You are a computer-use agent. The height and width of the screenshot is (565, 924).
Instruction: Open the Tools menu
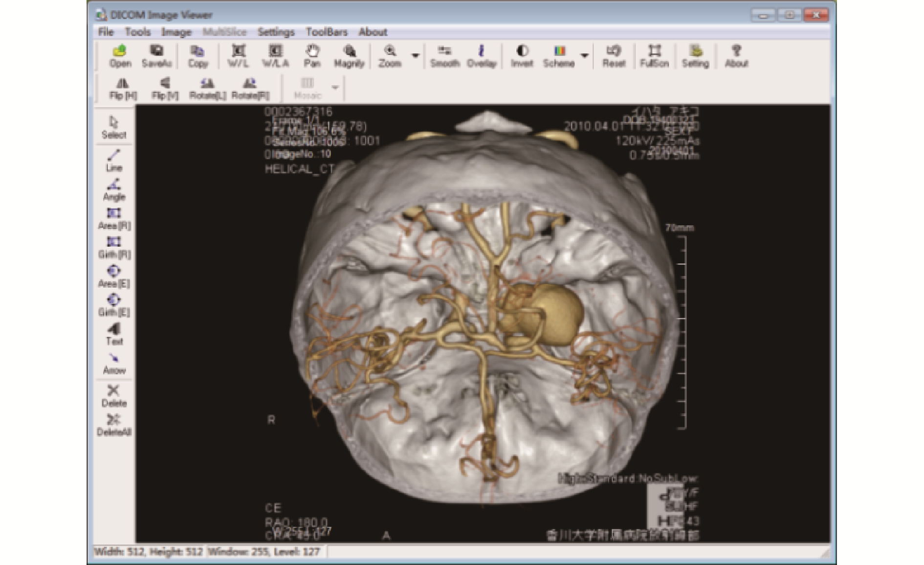click(x=137, y=32)
